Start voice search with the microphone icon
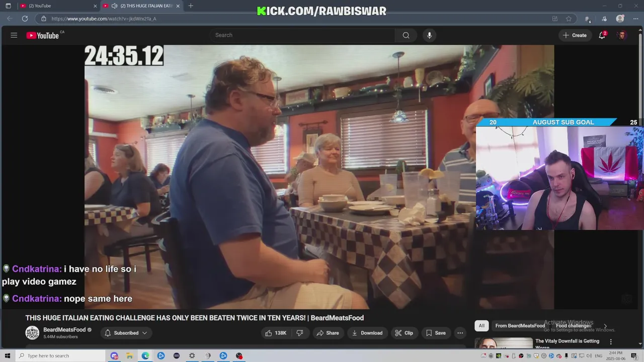The image size is (644, 362). [x=429, y=35]
